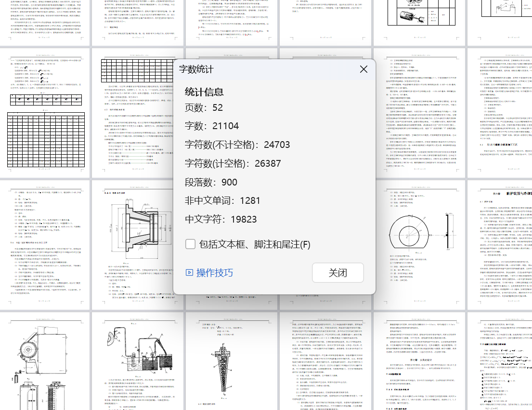This screenshot has height=410, width=532.
Task: Open the page with the machine side-view illustration
Action: click(45, 361)
